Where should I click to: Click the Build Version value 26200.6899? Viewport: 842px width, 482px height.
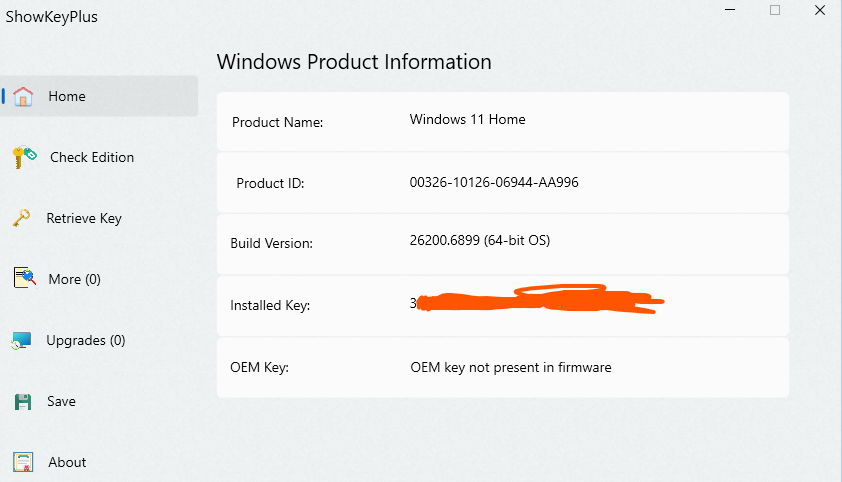click(x=479, y=241)
